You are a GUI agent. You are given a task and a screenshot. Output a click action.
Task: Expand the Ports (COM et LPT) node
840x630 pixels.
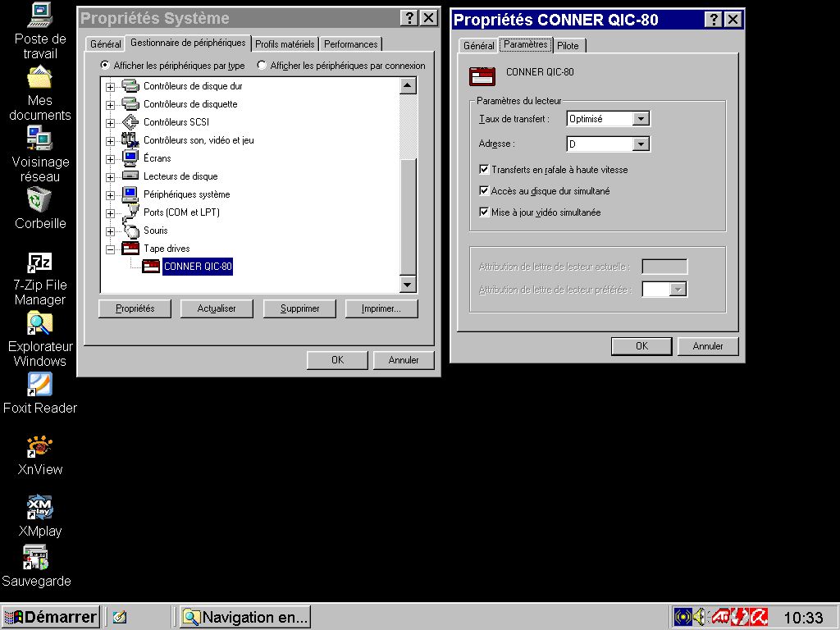tap(110, 213)
